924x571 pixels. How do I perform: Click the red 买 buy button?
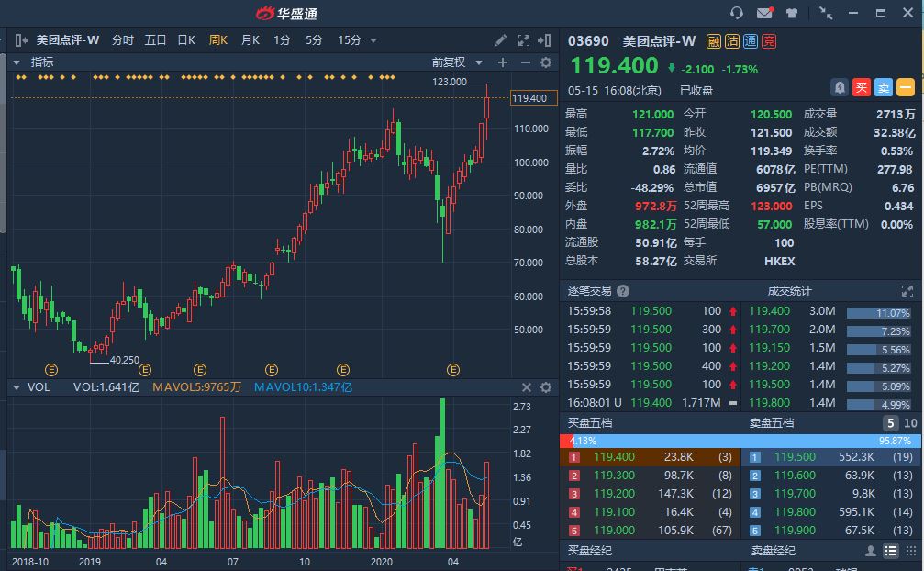click(x=861, y=87)
